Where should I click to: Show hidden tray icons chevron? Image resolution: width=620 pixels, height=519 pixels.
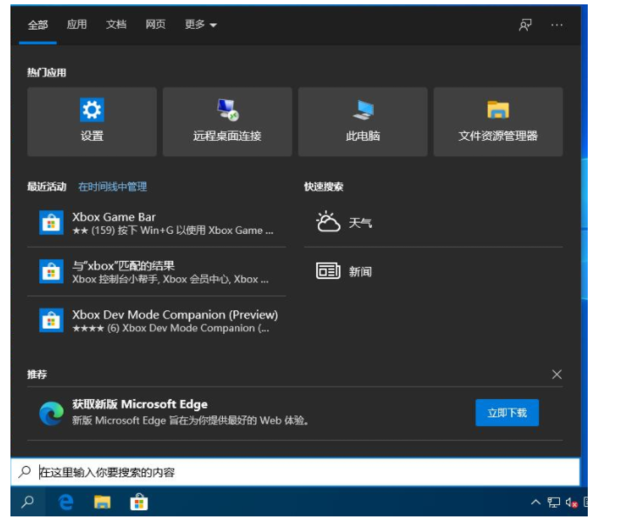[535, 502]
